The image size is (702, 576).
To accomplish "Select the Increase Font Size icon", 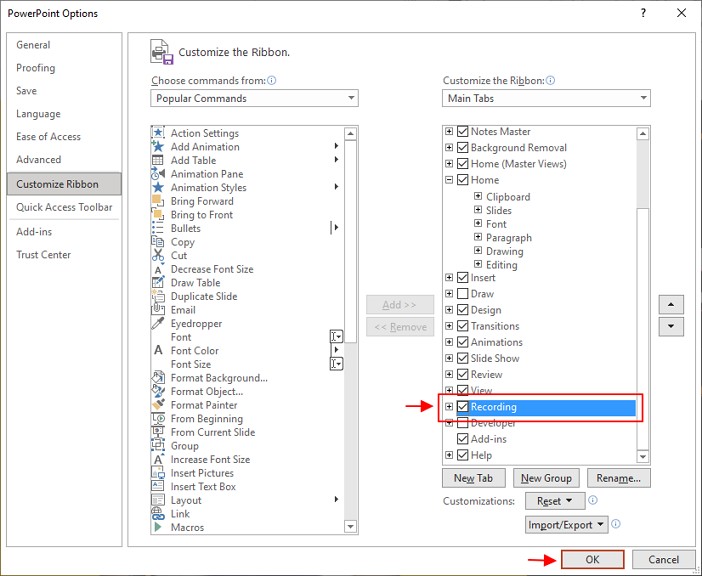I will (158, 459).
